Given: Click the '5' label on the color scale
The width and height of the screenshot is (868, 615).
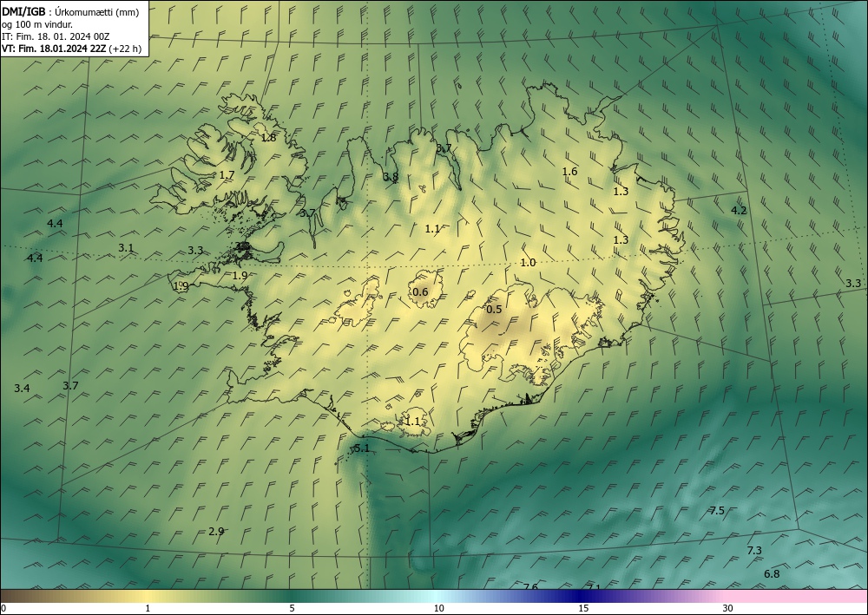Looking at the screenshot, I should click(292, 608).
